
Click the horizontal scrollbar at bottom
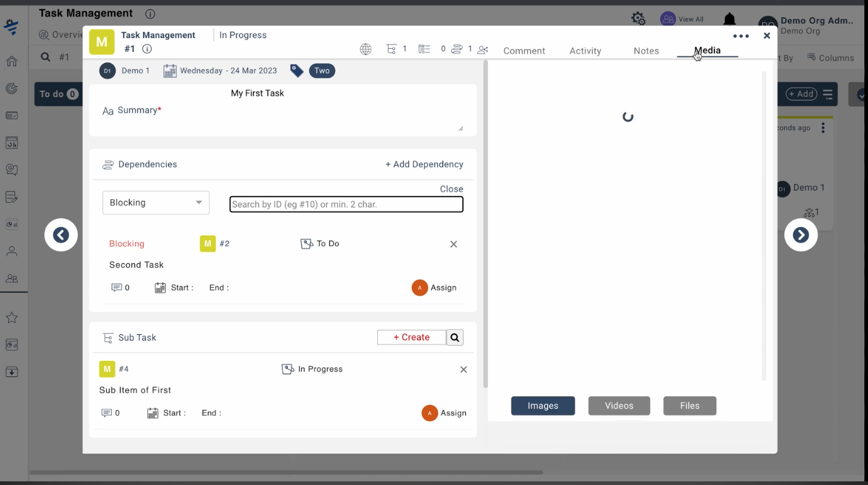(285, 472)
